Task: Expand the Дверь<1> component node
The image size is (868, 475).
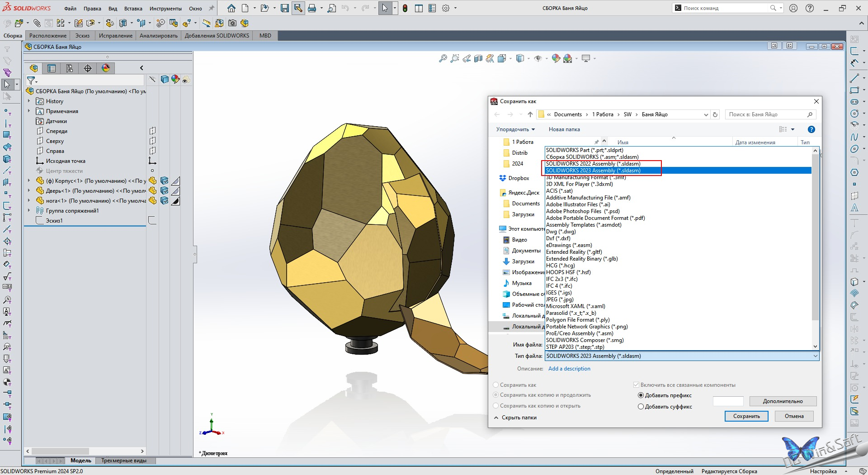Action: 29,191
